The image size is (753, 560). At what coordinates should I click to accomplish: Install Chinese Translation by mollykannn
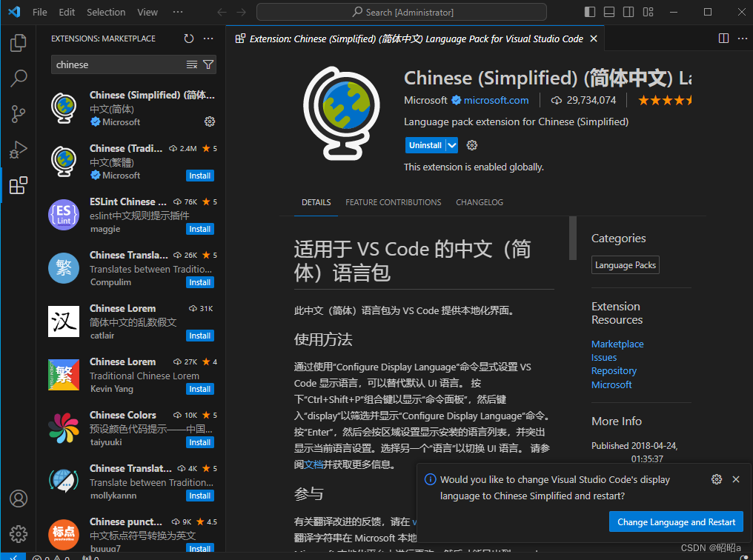[200, 496]
